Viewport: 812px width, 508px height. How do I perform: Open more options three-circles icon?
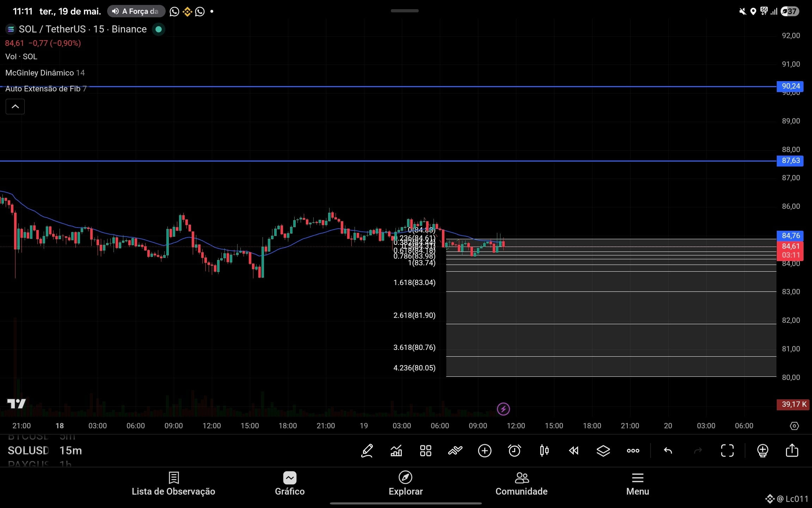point(633,450)
